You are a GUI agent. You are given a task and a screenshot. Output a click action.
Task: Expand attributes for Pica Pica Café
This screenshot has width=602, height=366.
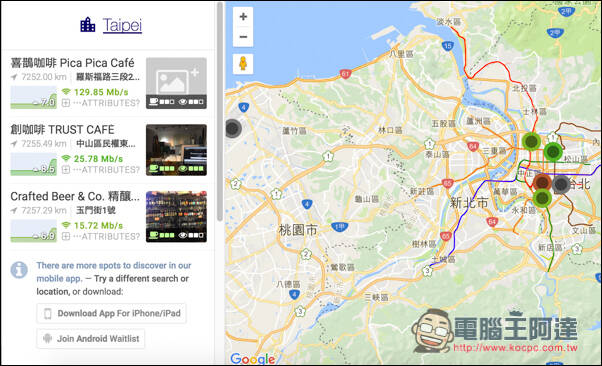(101, 103)
